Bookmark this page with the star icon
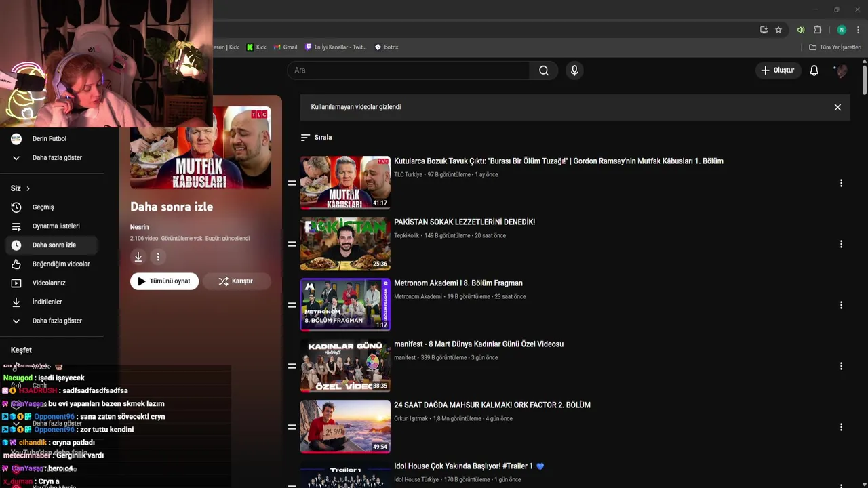This screenshot has height=488, width=868. 778,30
